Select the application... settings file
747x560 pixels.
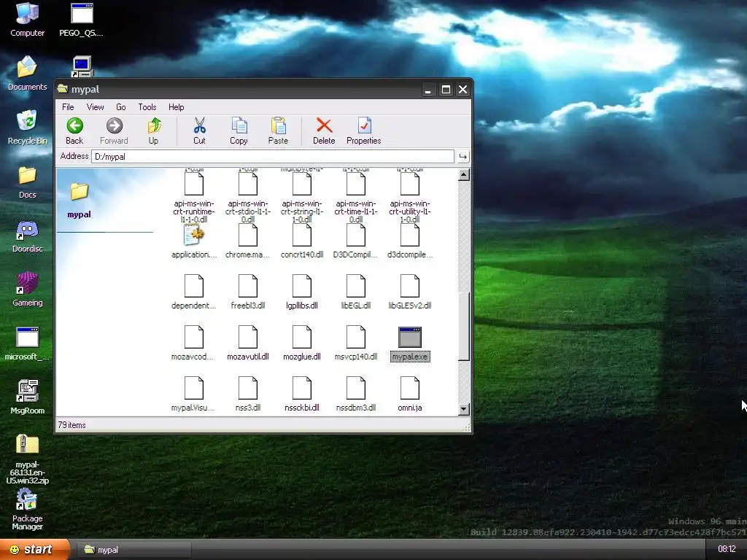point(194,241)
